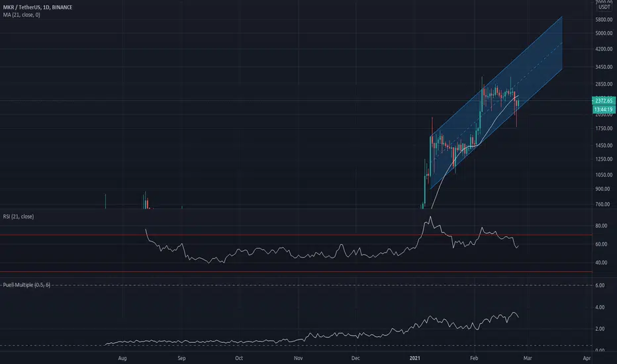Select the MA (21, close, 0) legend
Image resolution: width=617 pixels, height=364 pixels.
click(x=21, y=15)
